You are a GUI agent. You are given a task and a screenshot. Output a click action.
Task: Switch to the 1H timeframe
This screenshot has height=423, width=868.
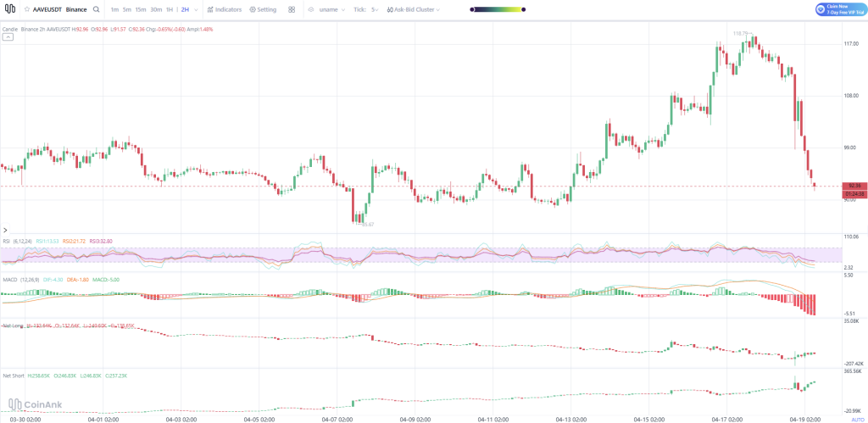pyautogui.click(x=170, y=9)
